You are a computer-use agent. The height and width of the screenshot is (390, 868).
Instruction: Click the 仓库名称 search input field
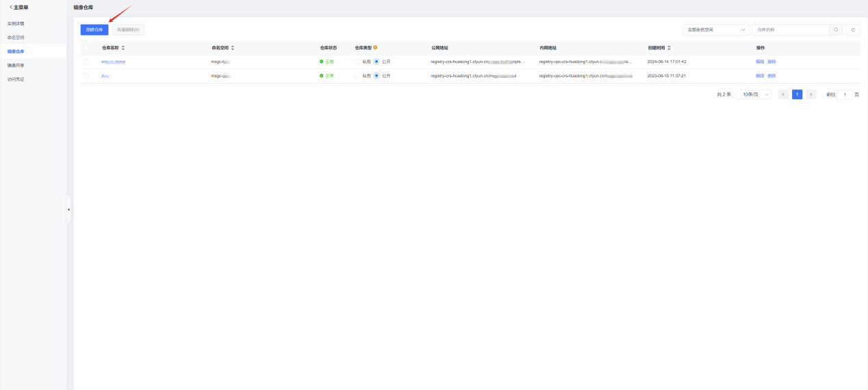(x=791, y=29)
